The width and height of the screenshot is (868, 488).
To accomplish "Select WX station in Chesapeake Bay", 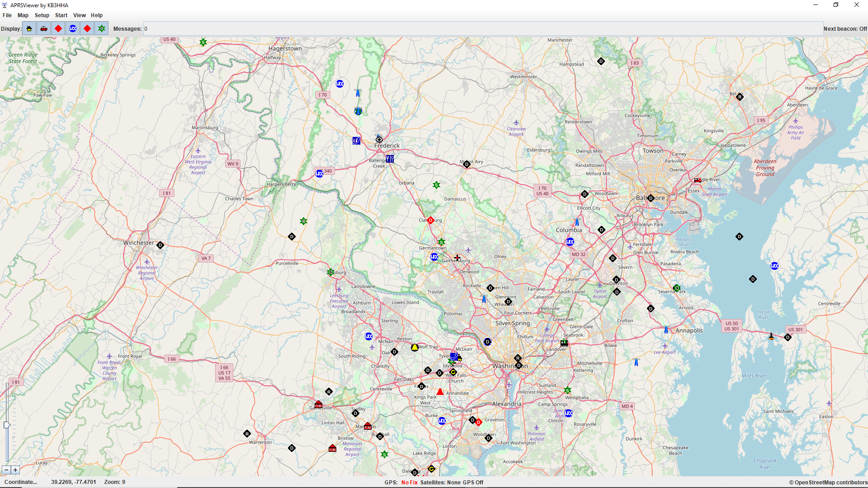I will [774, 266].
